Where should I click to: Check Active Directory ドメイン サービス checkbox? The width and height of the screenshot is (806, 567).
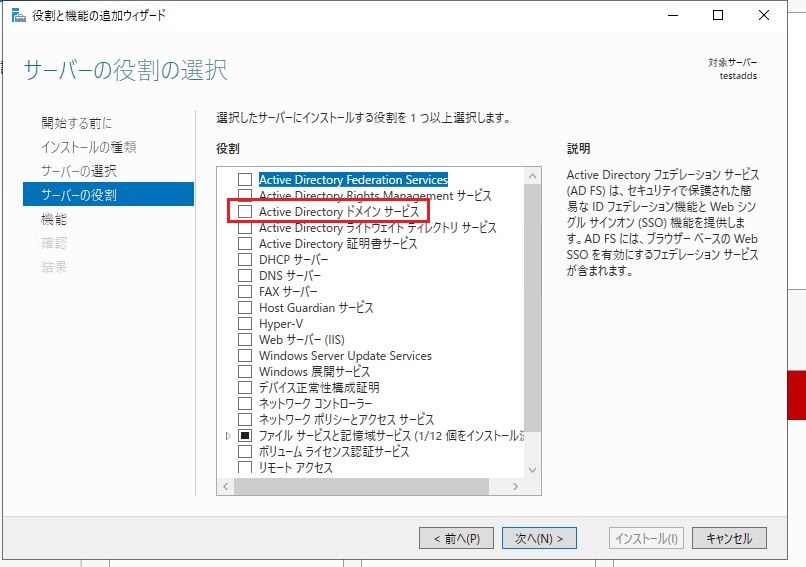coord(245,211)
